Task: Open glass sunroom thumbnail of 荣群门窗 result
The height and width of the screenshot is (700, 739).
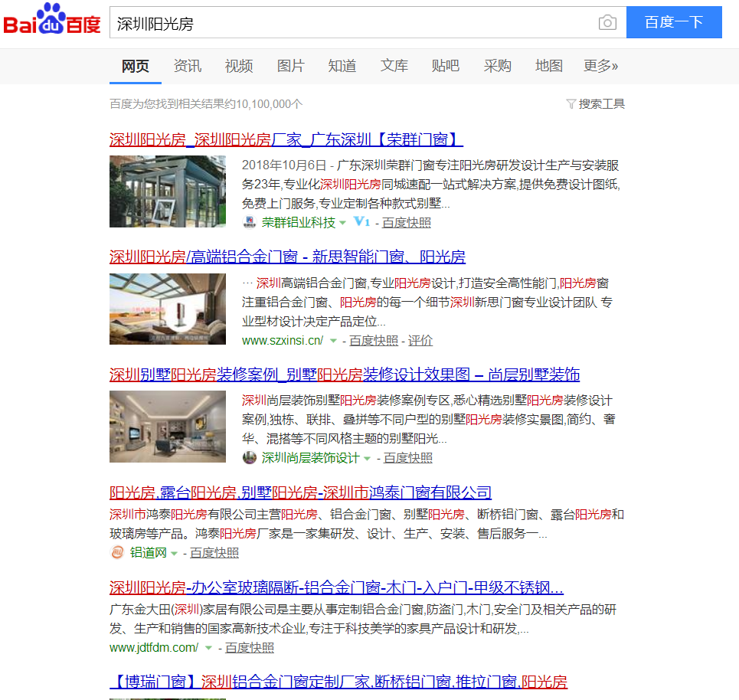Action: click(x=168, y=191)
